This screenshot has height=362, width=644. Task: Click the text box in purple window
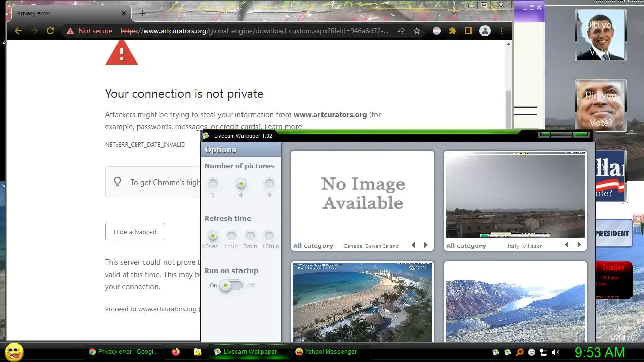point(525,111)
